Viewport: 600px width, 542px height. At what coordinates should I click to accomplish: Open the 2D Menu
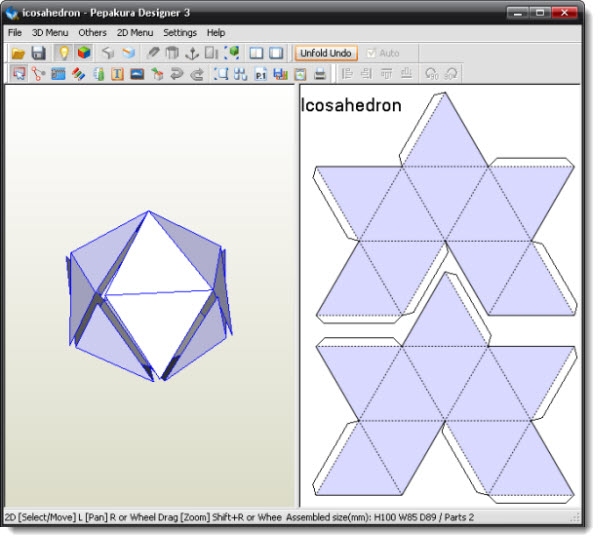[135, 33]
